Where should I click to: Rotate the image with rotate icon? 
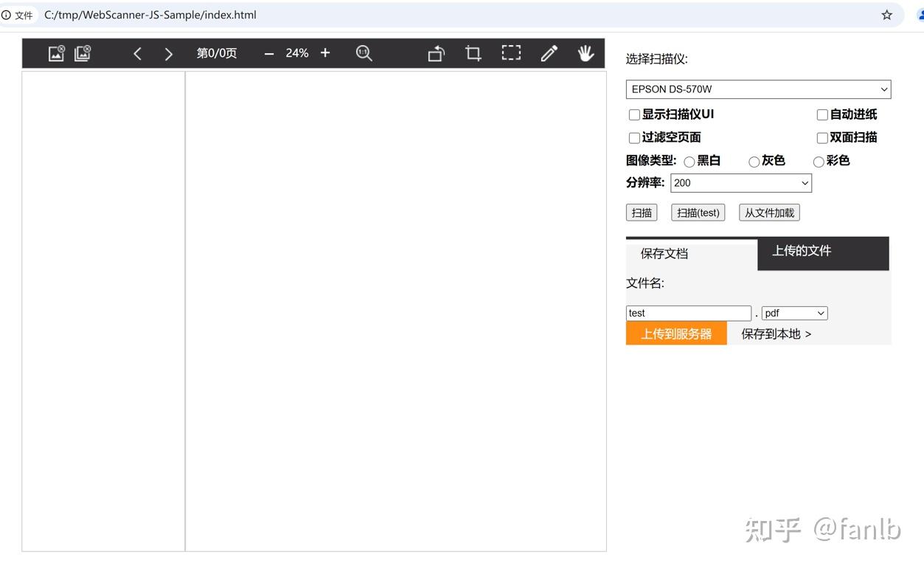[x=437, y=53]
